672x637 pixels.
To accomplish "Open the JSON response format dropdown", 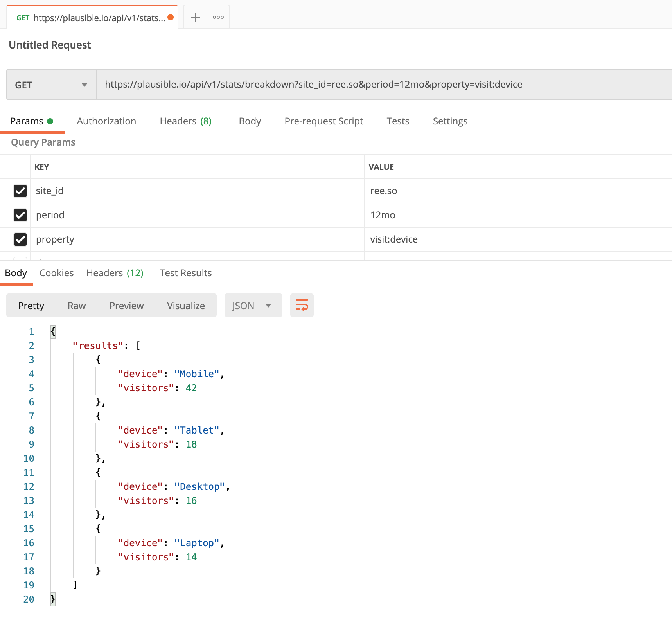I will (x=253, y=305).
